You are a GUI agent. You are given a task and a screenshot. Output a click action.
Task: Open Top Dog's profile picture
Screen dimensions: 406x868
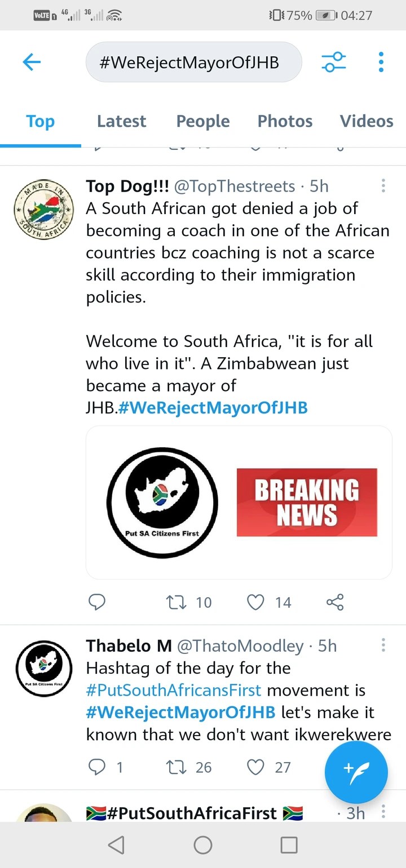coord(44,210)
